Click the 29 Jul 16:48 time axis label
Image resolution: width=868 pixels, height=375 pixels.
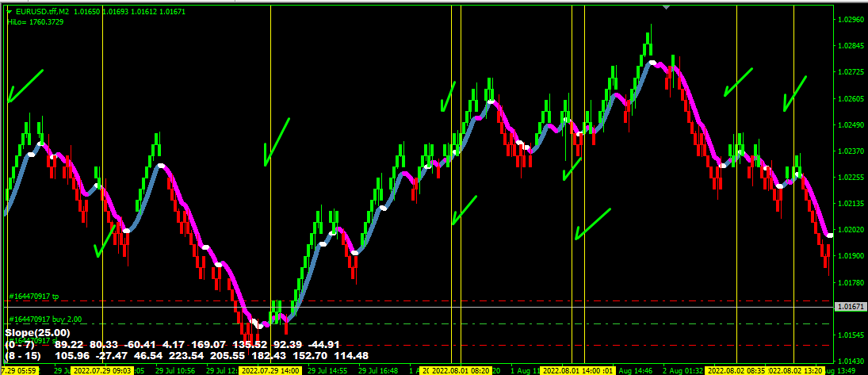pos(379,370)
